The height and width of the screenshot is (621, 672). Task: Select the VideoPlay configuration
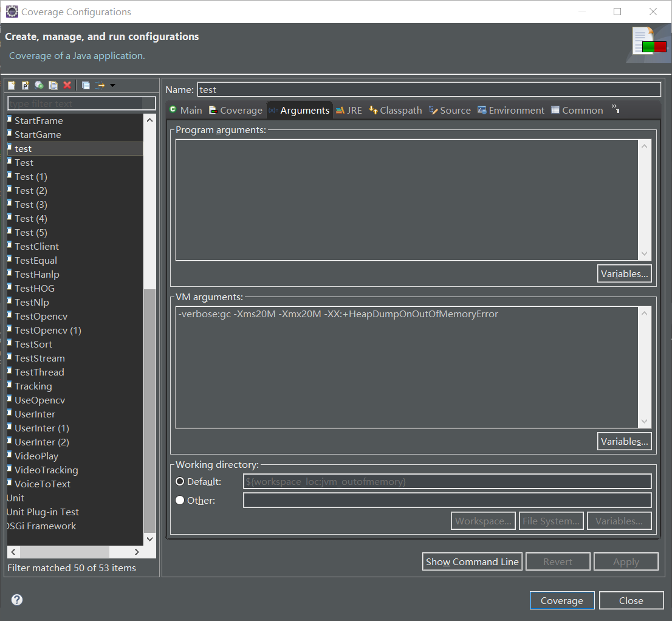pos(36,456)
